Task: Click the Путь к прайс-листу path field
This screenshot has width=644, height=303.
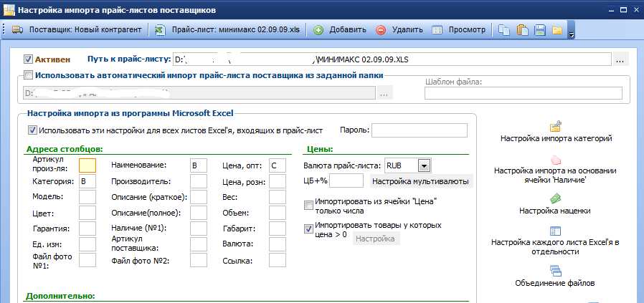Action: click(x=392, y=59)
